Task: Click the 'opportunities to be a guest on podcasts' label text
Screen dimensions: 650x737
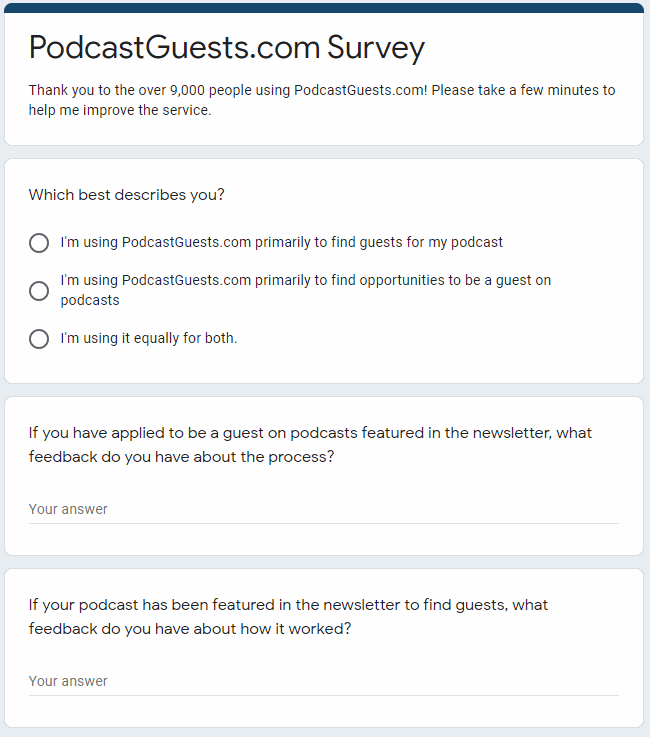Action: [x=305, y=281]
